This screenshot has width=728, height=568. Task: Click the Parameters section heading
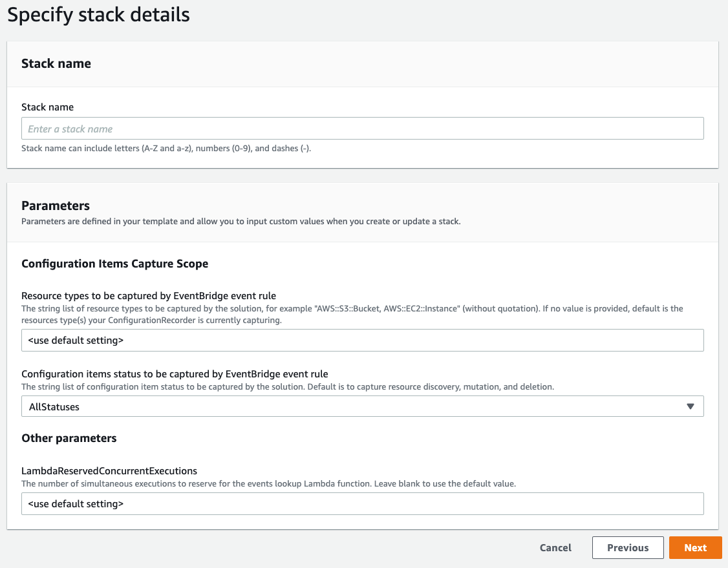pos(55,205)
